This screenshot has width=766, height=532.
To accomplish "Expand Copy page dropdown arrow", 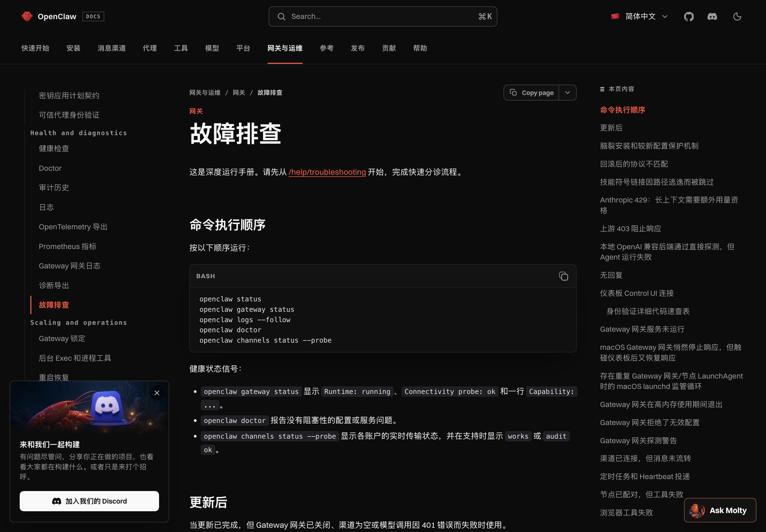I will (568, 93).
